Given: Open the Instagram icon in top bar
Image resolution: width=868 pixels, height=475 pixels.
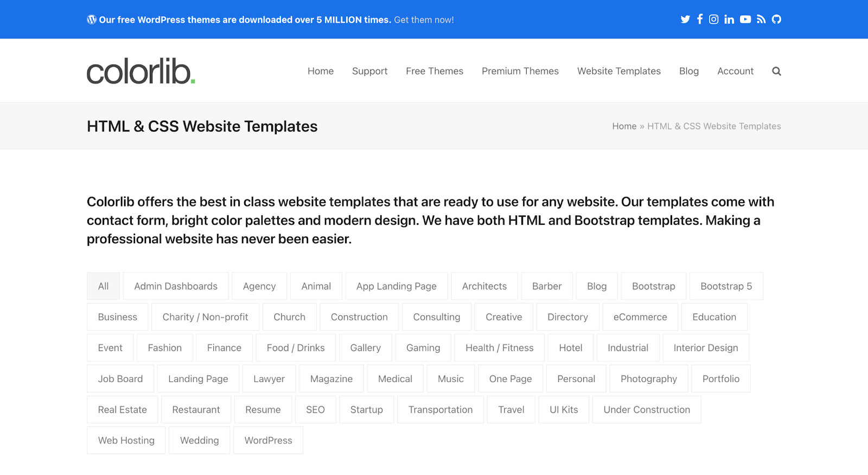Looking at the screenshot, I should click(x=714, y=20).
